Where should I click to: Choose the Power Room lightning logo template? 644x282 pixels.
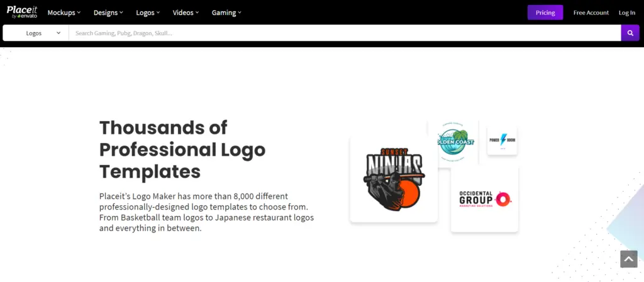click(502, 141)
